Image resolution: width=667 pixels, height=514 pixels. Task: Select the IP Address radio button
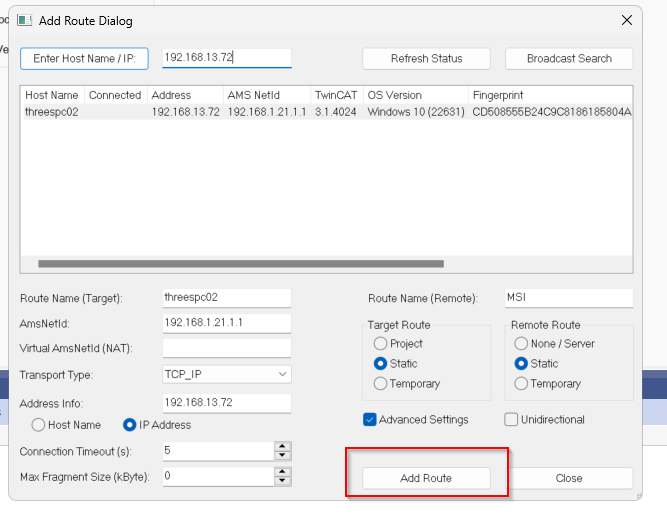[x=129, y=425]
